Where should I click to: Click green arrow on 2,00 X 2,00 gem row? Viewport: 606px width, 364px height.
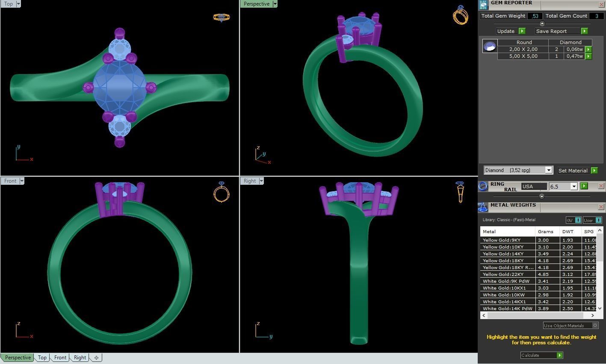[588, 49]
